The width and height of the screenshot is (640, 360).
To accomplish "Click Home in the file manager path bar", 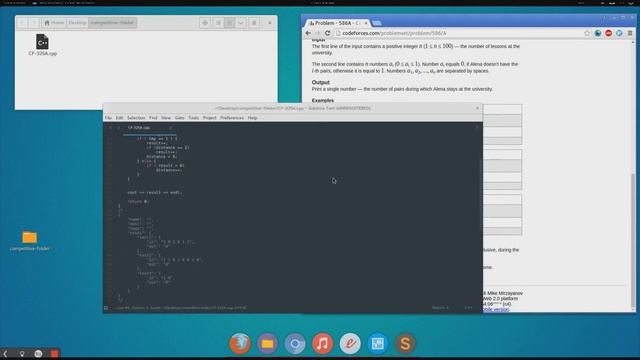I will point(54,23).
